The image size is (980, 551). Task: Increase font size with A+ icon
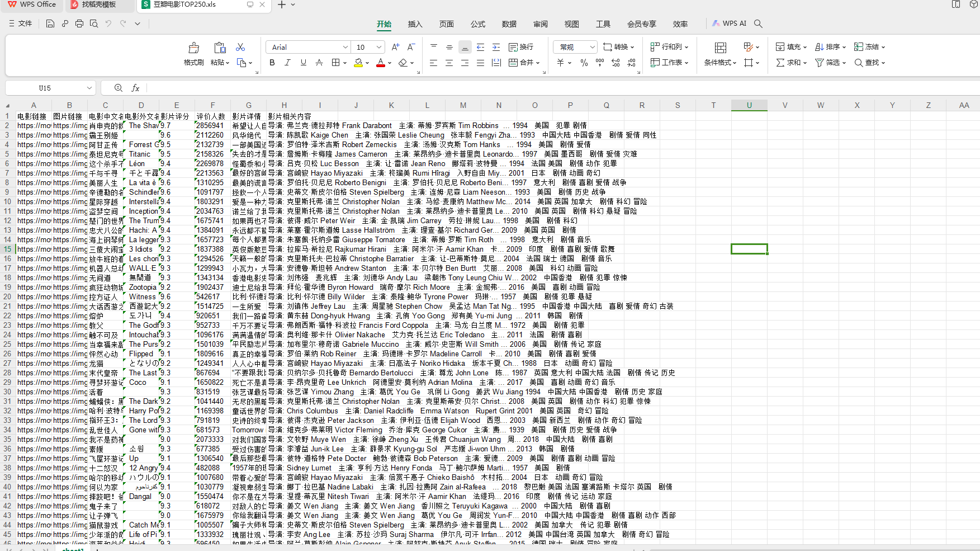click(395, 47)
